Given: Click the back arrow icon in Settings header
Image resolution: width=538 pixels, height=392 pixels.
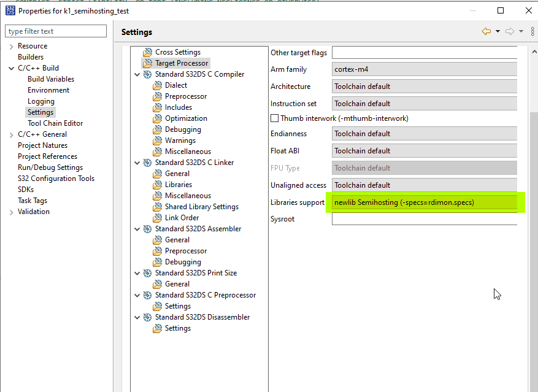Looking at the screenshot, I should pos(486,31).
